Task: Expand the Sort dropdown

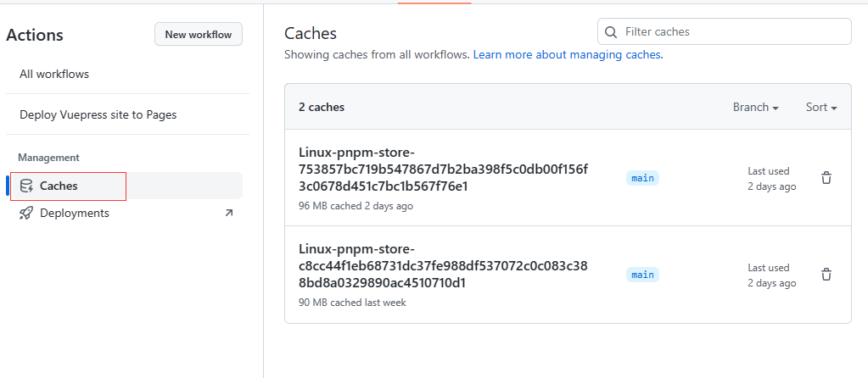Action: (821, 108)
